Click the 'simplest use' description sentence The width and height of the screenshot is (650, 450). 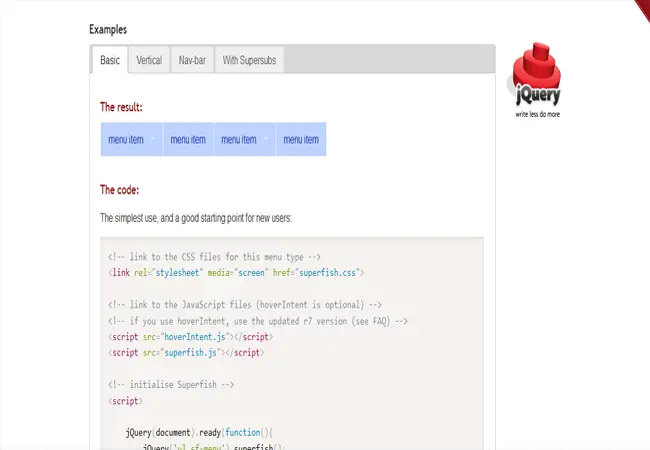pyautogui.click(x=196, y=218)
